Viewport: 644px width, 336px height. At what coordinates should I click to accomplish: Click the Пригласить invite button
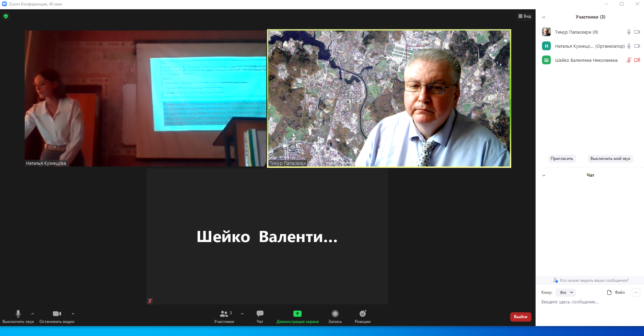(x=562, y=159)
